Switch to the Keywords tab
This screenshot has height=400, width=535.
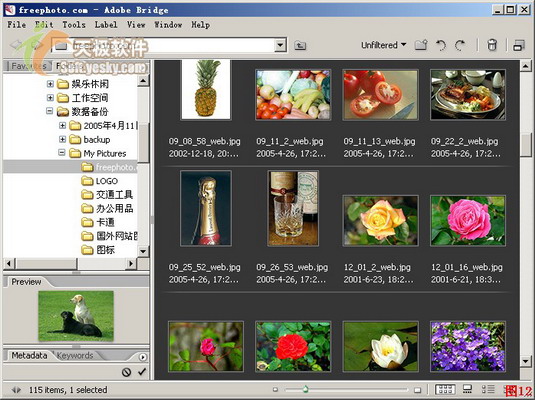(x=75, y=356)
